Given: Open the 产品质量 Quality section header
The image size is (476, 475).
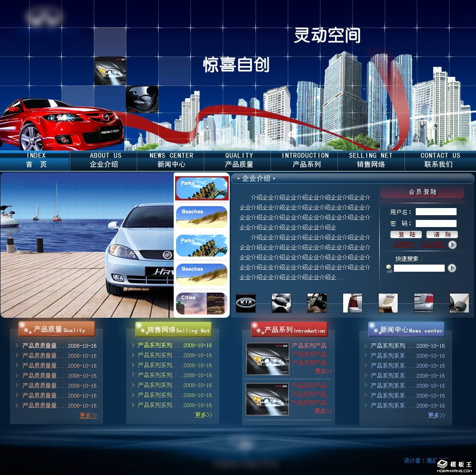Looking at the screenshot, I should tap(57, 329).
